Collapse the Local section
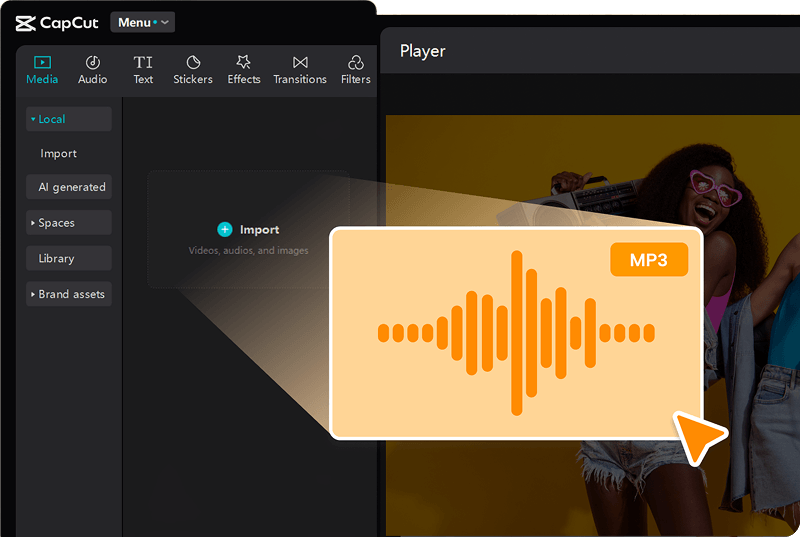The height and width of the screenshot is (537, 800). (69, 119)
